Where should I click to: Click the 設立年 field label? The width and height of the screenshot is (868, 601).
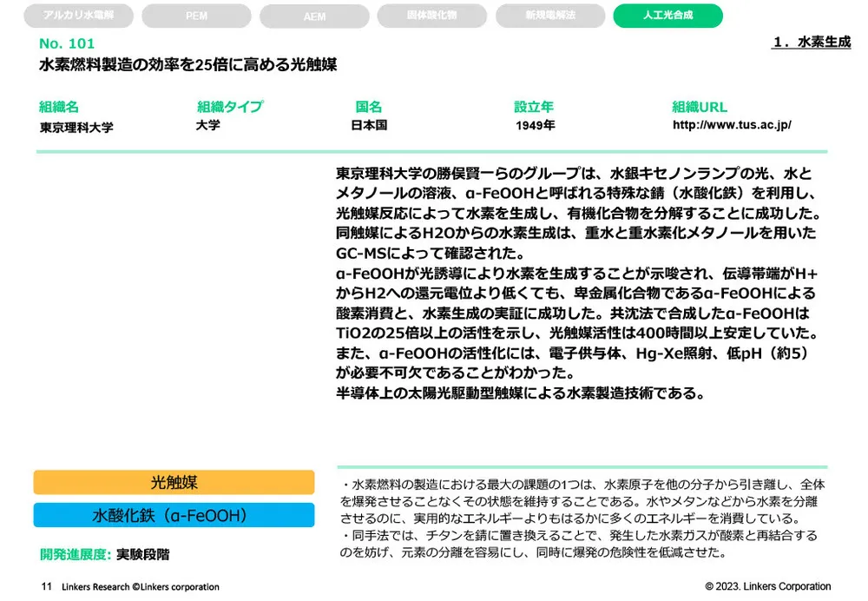tap(534, 106)
